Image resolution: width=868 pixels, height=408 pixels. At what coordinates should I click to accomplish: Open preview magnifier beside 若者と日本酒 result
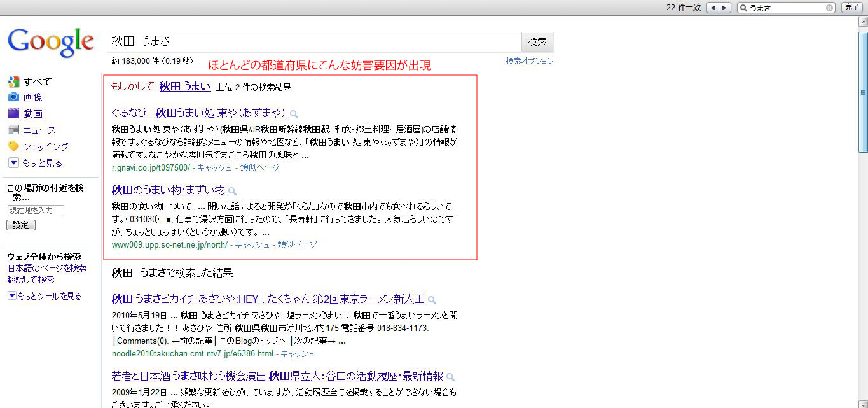coord(451,377)
